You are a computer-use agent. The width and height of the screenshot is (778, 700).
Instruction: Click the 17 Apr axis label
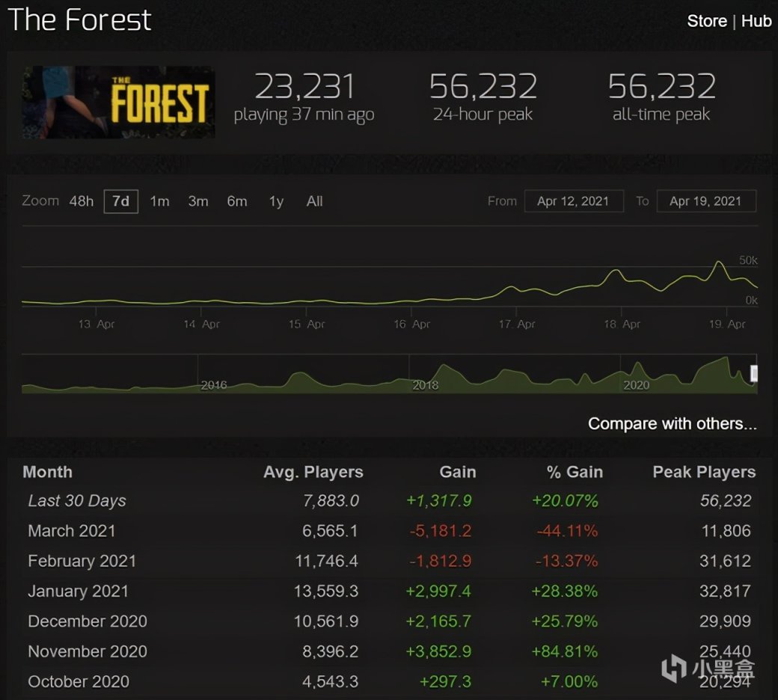[517, 324]
